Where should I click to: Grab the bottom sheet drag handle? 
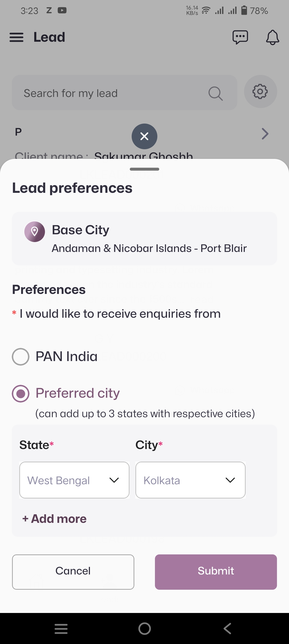[144, 169]
